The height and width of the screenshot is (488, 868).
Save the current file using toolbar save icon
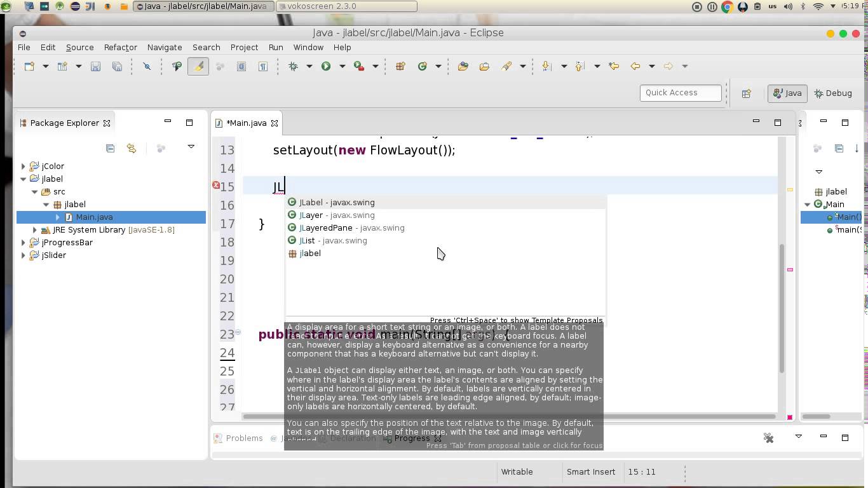click(x=96, y=66)
